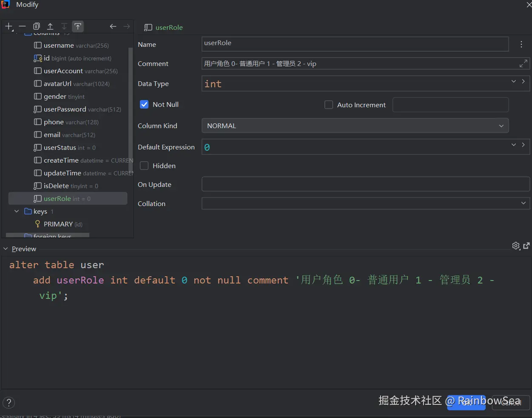Uncheck the Not Null checkbox
532x418 pixels.
pyautogui.click(x=144, y=105)
